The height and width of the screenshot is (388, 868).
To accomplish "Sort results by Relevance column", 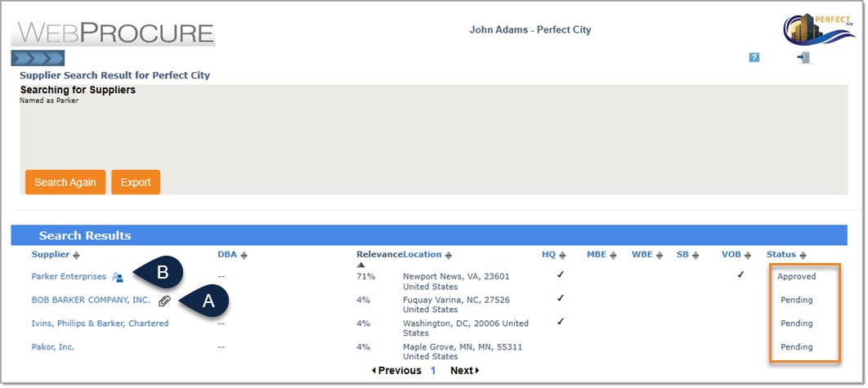I will click(378, 255).
